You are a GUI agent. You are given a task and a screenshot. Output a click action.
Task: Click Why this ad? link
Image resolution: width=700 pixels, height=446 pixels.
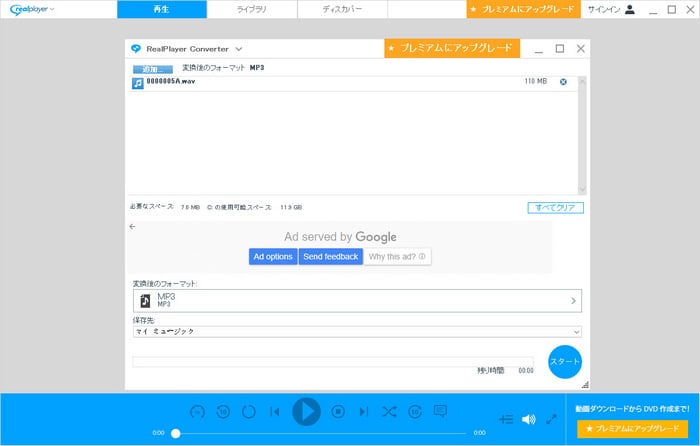point(397,257)
